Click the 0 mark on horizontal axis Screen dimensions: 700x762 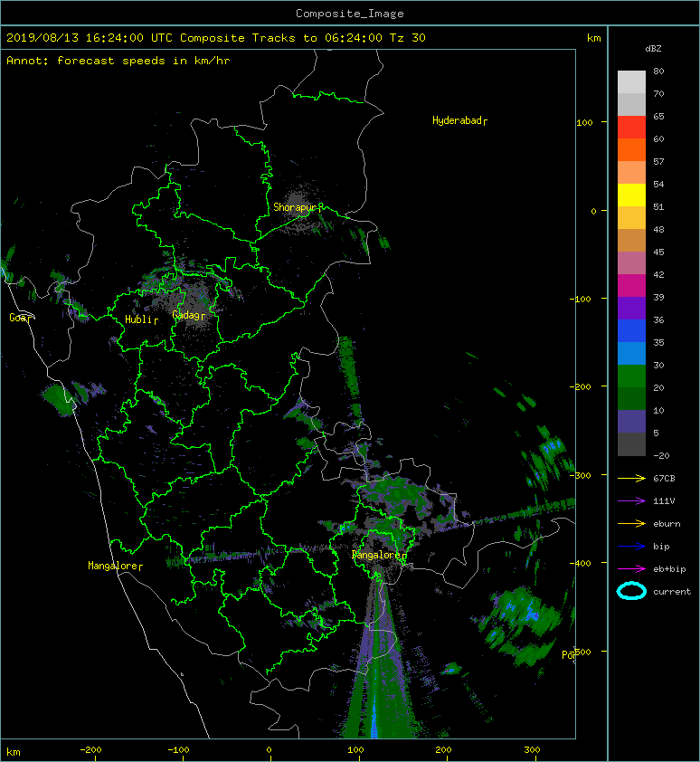(x=270, y=750)
